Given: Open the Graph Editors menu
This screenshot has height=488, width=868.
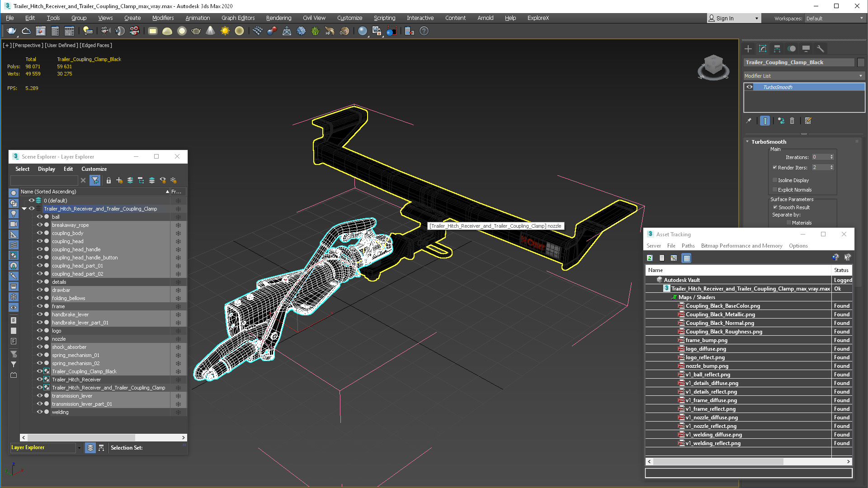Looking at the screenshot, I should [x=238, y=18].
